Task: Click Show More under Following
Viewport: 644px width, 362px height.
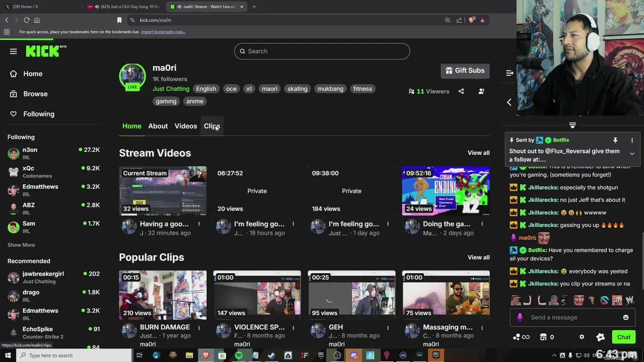Action: [21, 245]
